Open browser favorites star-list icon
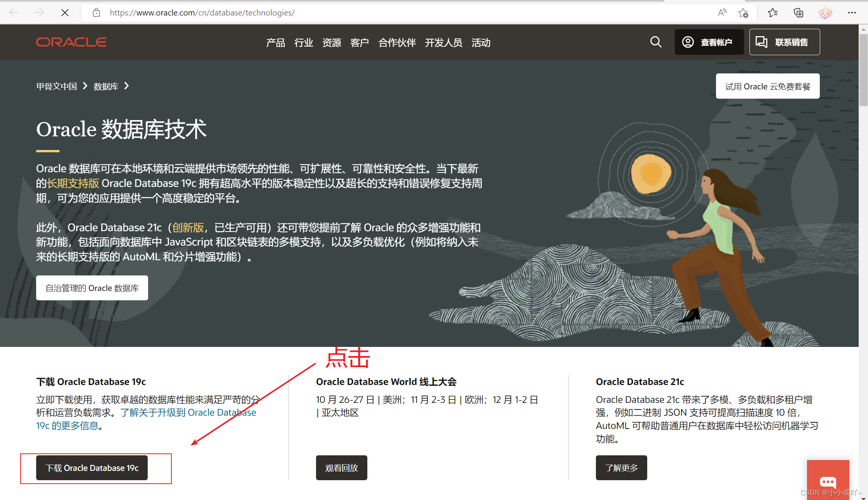Image resolution: width=868 pixels, height=500 pixels. (773, 13)
